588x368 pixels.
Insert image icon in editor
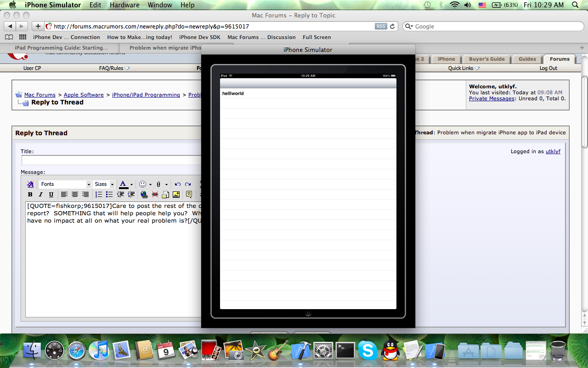tap(176, 195)
